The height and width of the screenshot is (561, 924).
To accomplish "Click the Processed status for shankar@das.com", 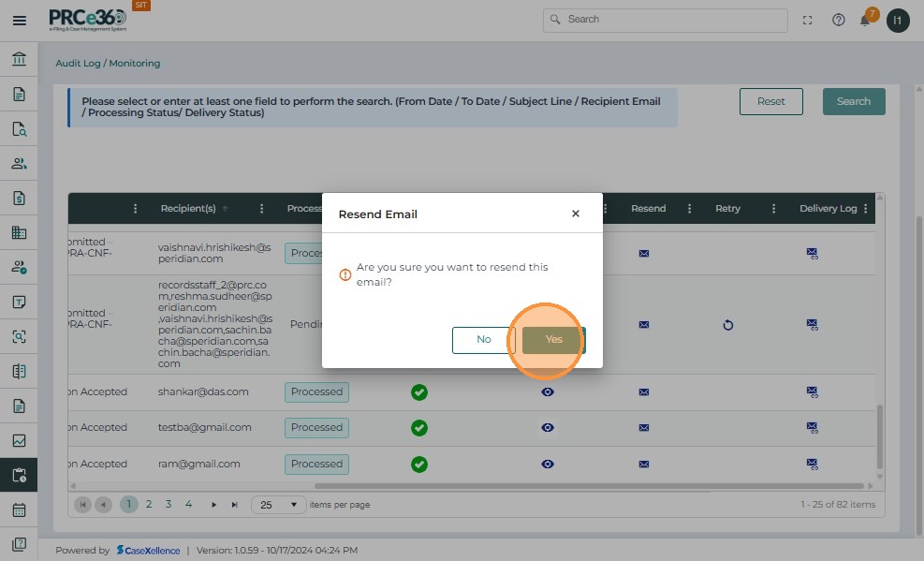I will click(316, 392).
